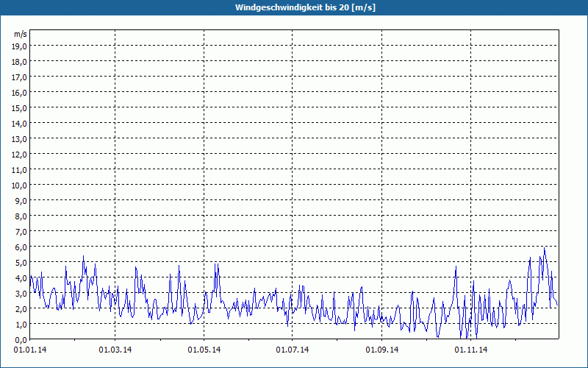Click the 15,0 y-axis label
Image resolution: width=588 pixels, height=368 pixels.
click(x=20, y=107)
